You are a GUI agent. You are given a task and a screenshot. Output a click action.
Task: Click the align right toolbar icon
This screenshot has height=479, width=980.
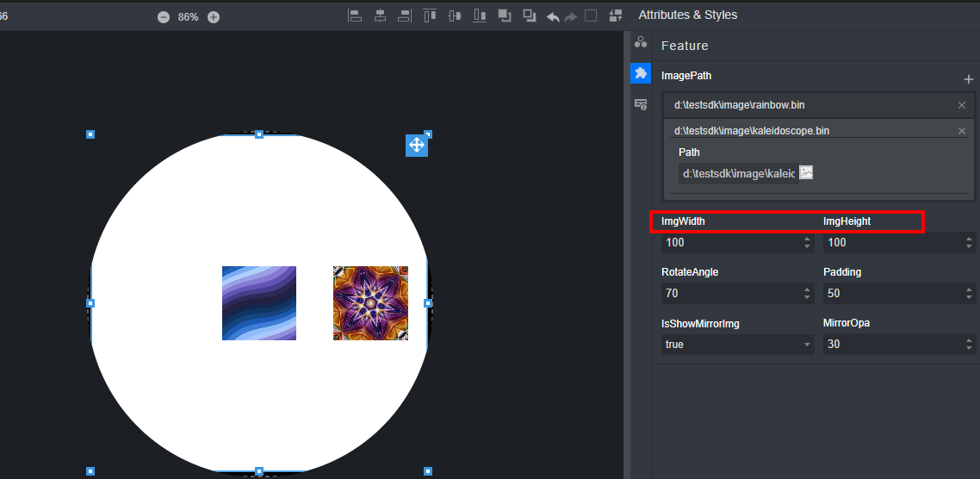pos(404,16)
